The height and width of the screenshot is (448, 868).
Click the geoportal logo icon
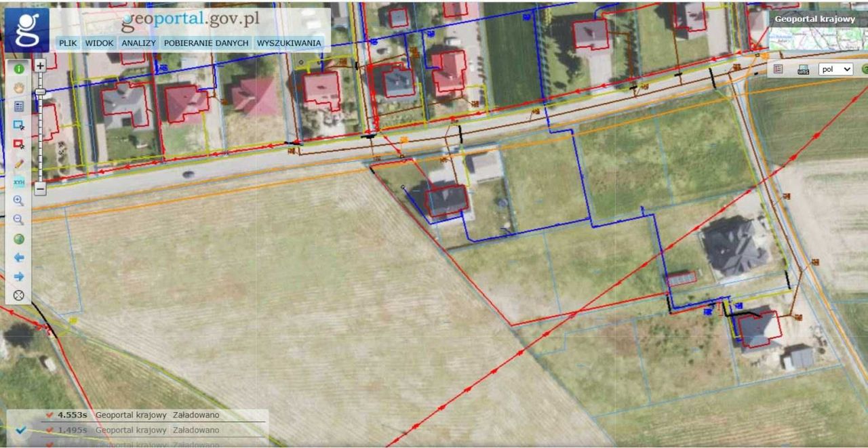(27, 30)
